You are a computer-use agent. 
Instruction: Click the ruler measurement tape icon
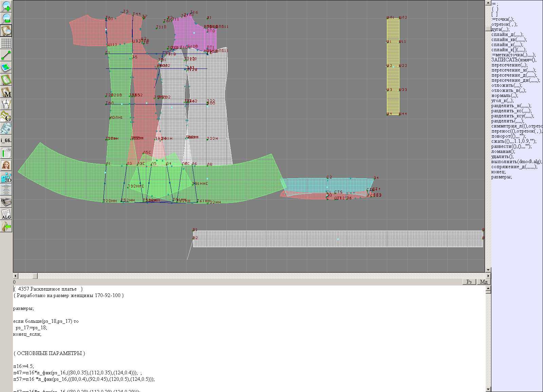pyautogui.click(x=6, y=129)
